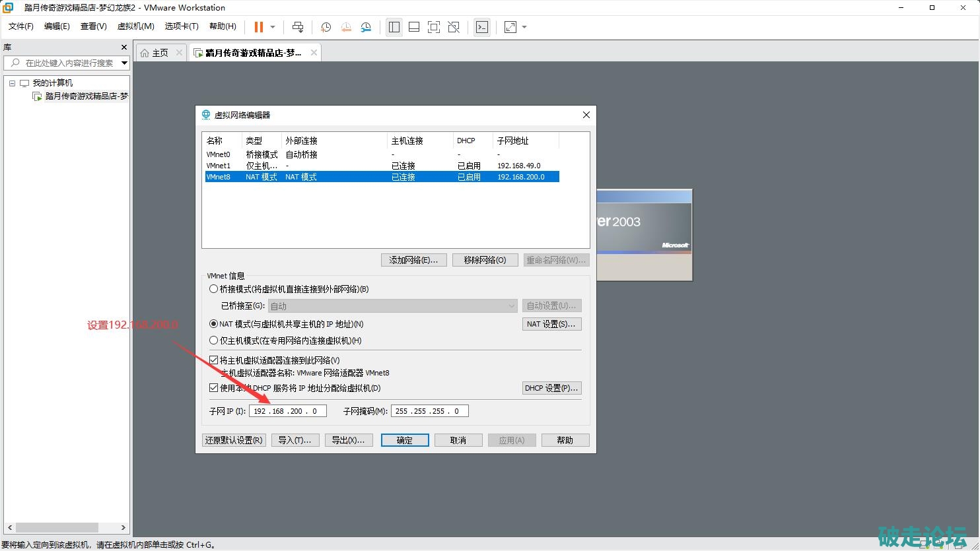Image resolution: width=980 pixels, height=551 pixels.
Task: Toggle 将主机虚拟适配器连接到此网络 checkbox
Action: tap(213, 360)
